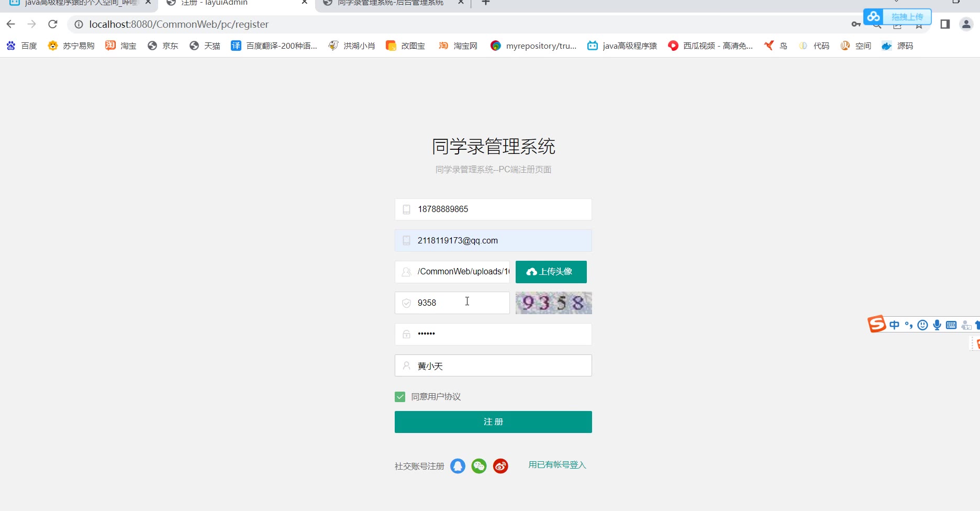Image resolution: width=980 pixels, height=511 pixels.
Task: Toggle Sogou Chinese/English mode 中
Action: click(894, 325)
